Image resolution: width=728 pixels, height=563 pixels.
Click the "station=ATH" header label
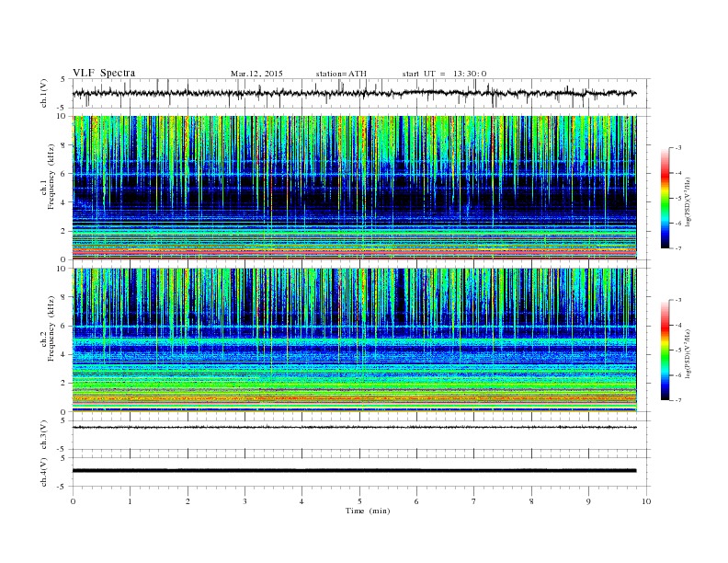(341, 74)
